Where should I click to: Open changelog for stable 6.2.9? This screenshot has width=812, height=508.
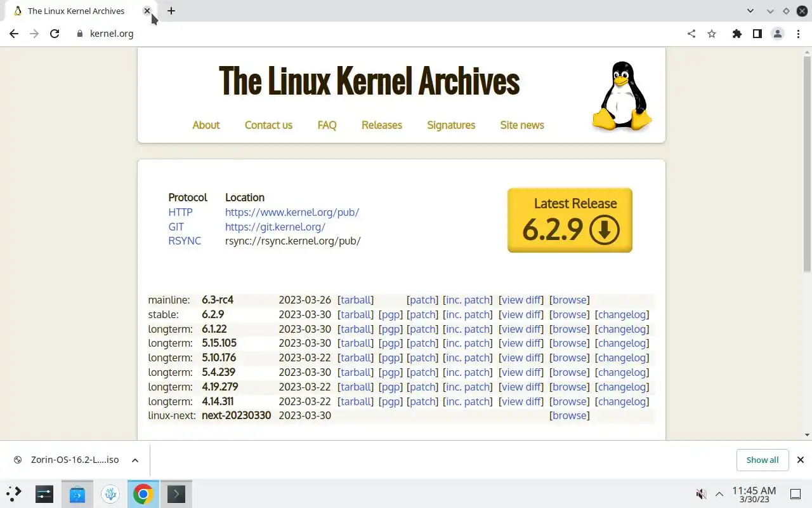pos(622,314)
